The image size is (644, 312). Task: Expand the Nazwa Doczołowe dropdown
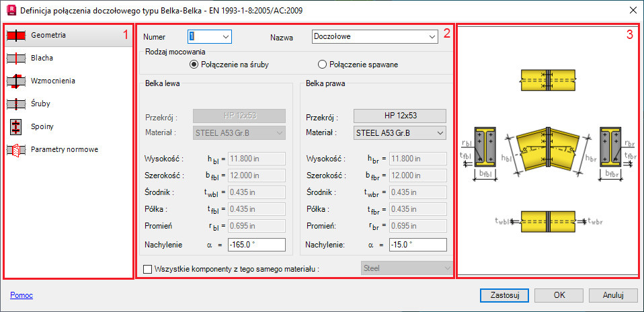point(432,36)
